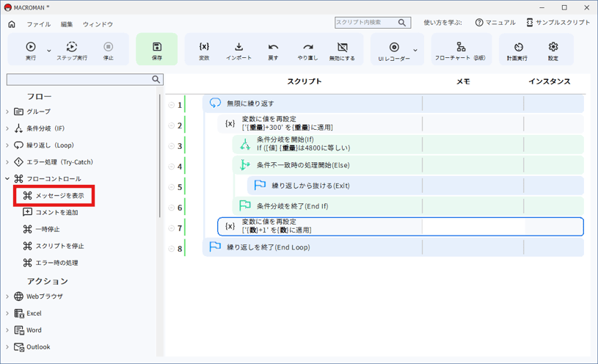598x364 pixels.
Task: Expand 条件分岐 (IF) category
Action: (7, 128)
